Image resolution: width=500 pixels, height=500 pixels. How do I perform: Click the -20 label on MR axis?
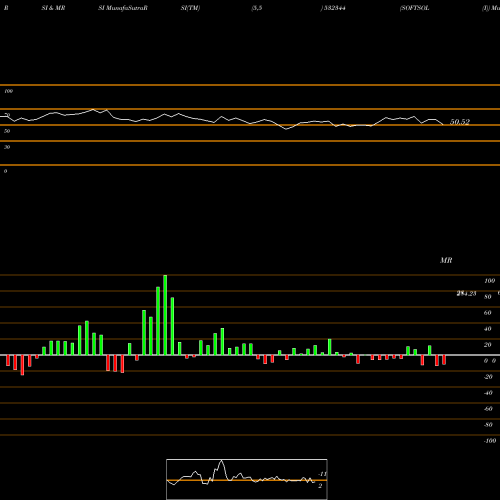[488, 377]
